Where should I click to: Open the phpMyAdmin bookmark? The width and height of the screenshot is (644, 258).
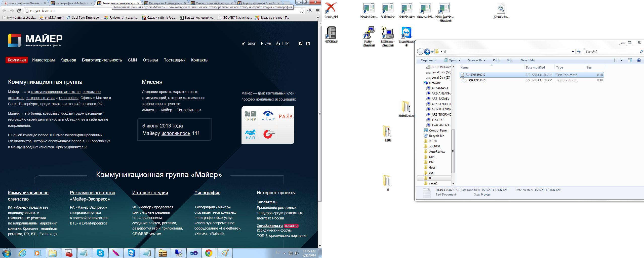tap(52, 18)
